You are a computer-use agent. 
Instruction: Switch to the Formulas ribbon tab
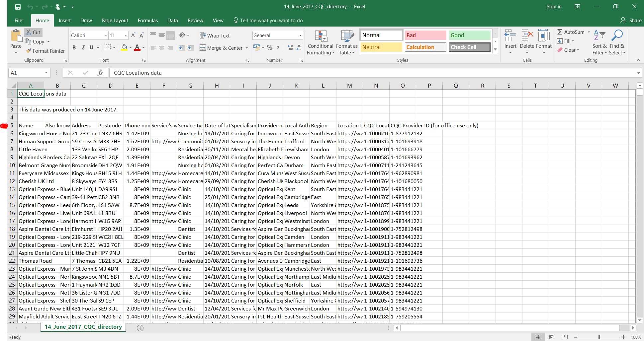coord(147,20)
